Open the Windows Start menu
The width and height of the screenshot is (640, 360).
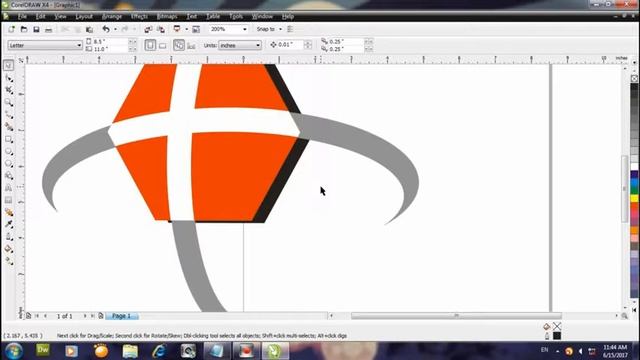(14, 351)
